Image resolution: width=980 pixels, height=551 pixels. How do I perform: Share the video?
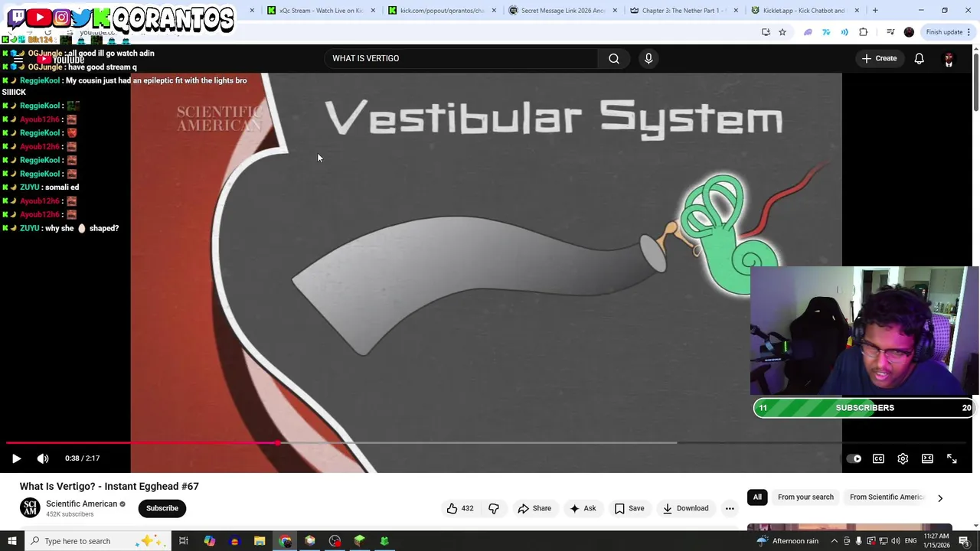click(x=534, y=508)
